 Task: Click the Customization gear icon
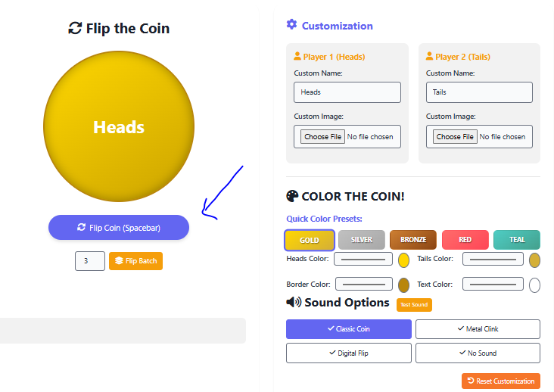pyautogui.click(x=291, y=25)
